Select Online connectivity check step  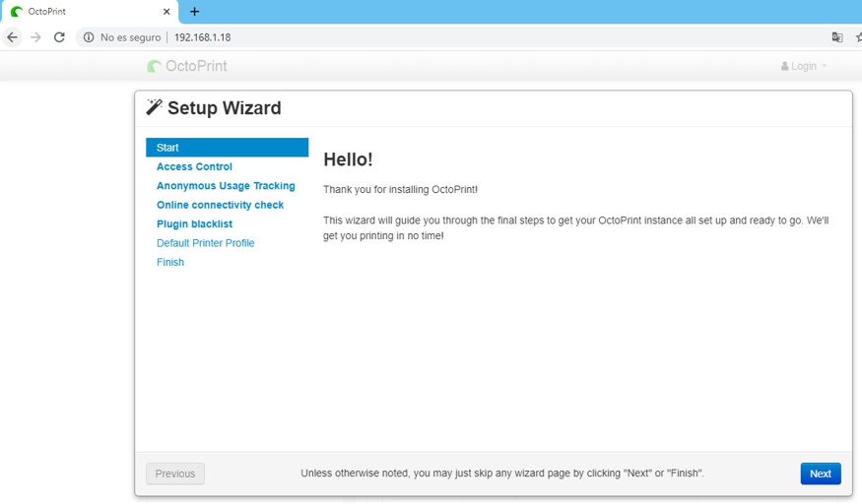point(220,205)
